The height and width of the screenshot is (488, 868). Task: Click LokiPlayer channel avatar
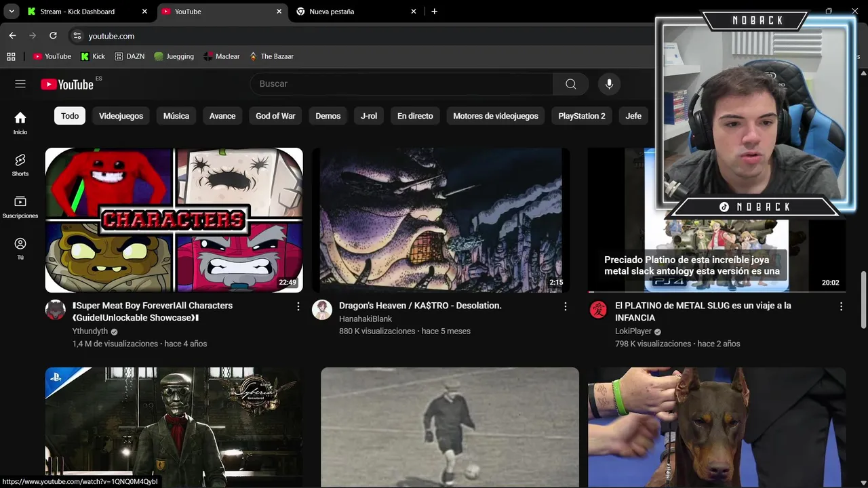pyautogui.click(x=598, y=310)
